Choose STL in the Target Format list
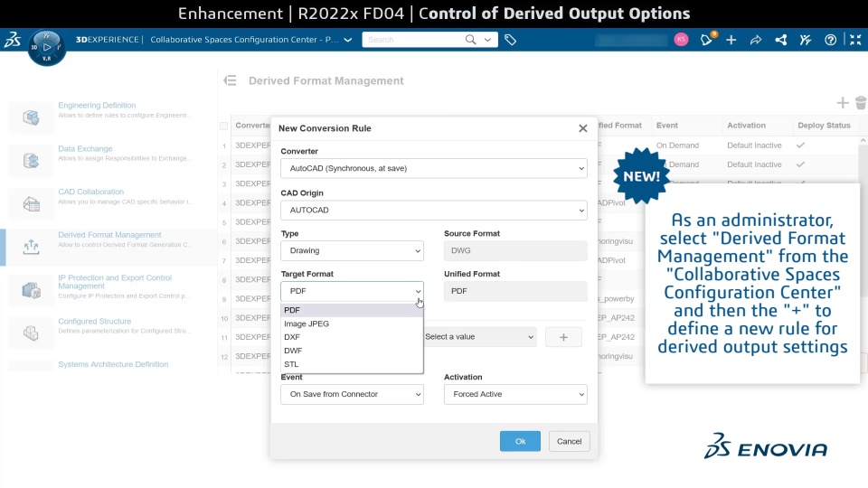Viewport: 868px width, 488px height. (352, 364)
